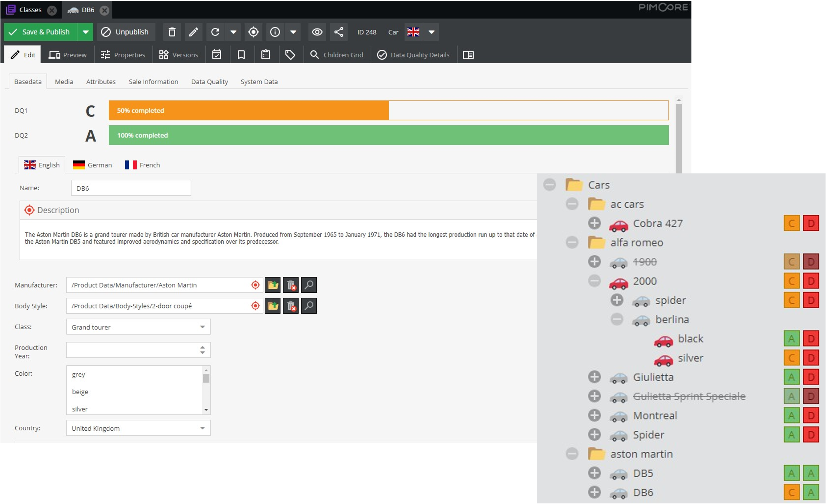Collapse the alfa romeo folder
The image size is (826, 504).
pos(572,243)
